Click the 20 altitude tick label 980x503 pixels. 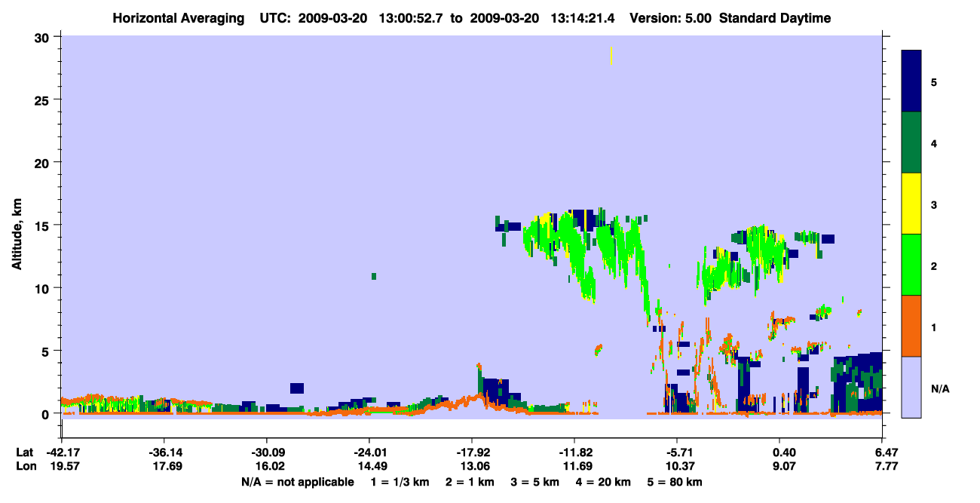[44, 162]
